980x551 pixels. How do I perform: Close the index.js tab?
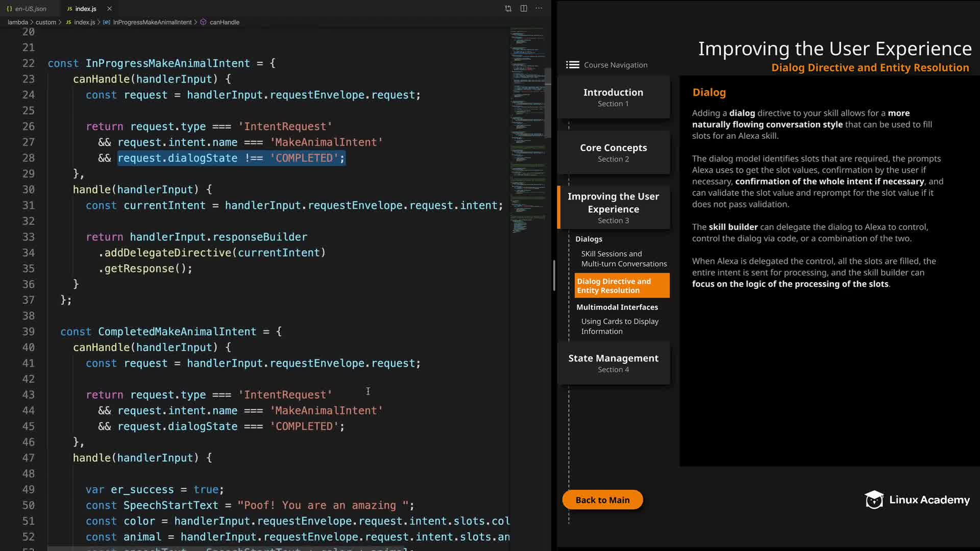109,9
